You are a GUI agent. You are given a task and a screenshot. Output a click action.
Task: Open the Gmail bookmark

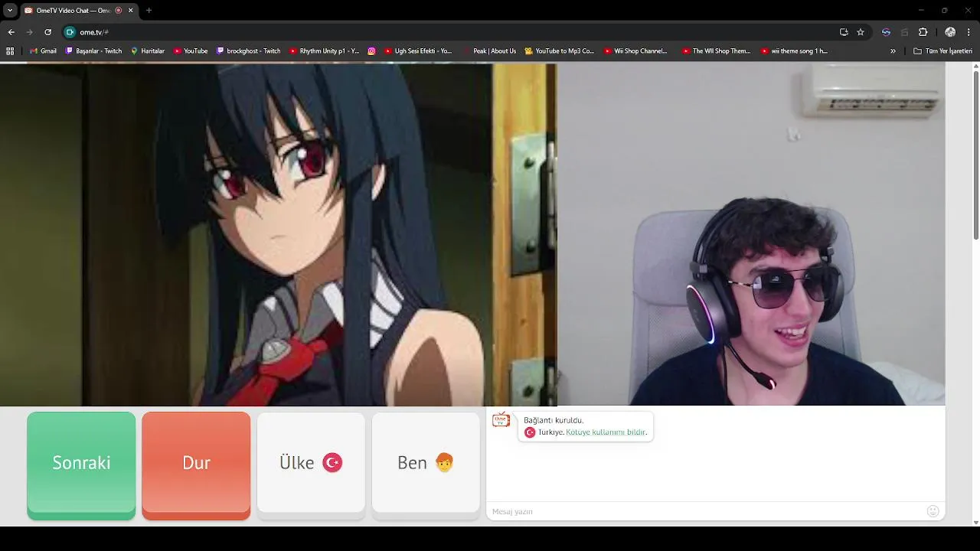[43, 51]
